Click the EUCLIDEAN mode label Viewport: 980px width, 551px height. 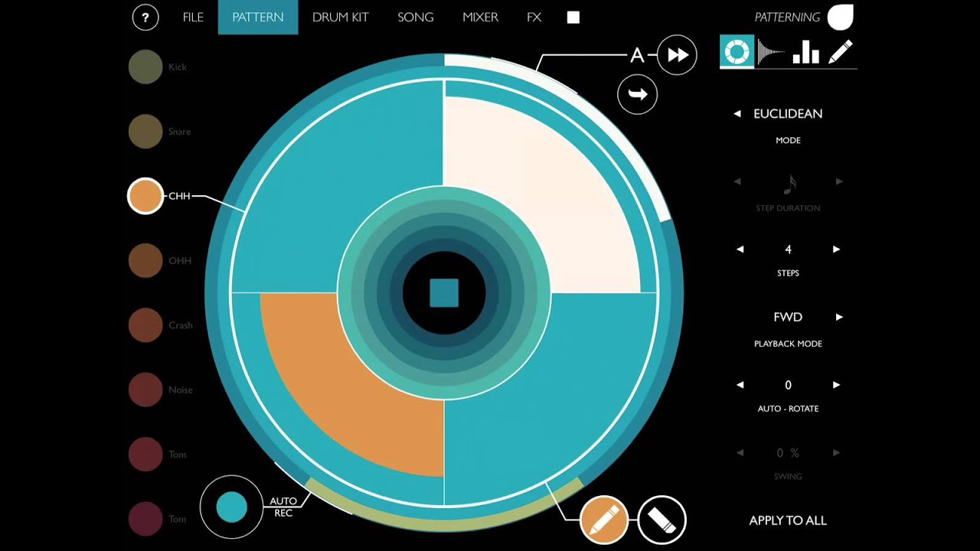click(x=788, y=113)
